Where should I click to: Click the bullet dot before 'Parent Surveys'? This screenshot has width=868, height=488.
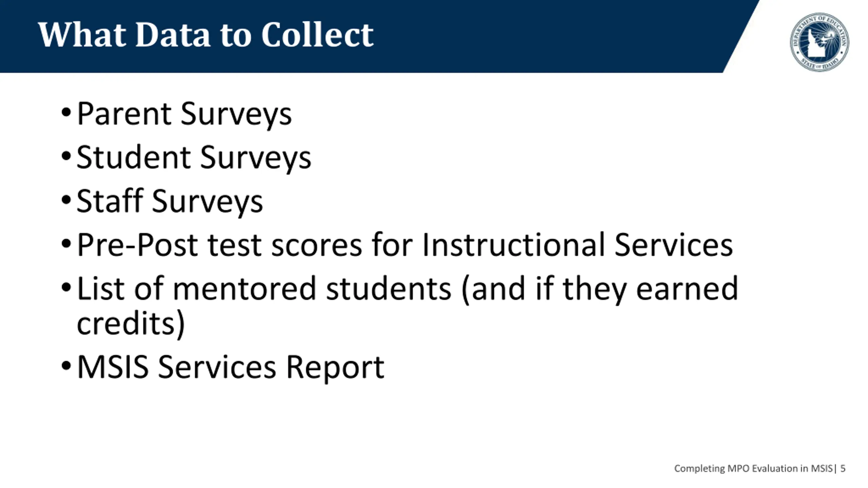pos(66,112)
